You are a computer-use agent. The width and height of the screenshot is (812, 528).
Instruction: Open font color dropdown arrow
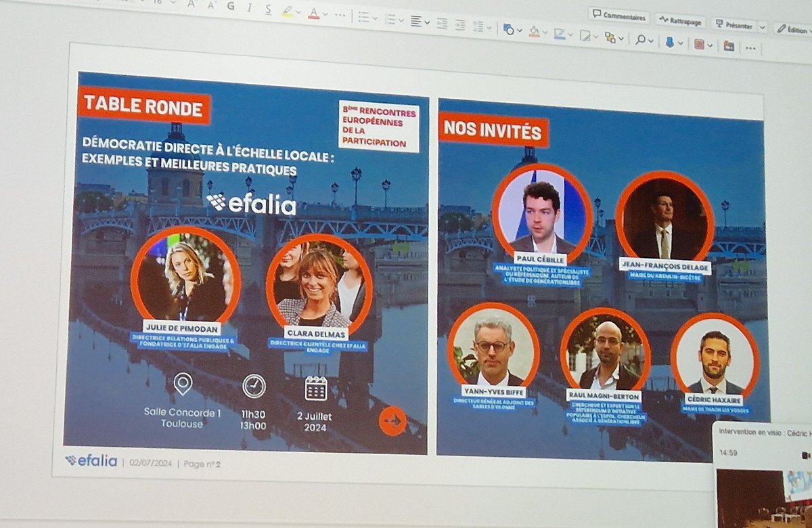324,14
